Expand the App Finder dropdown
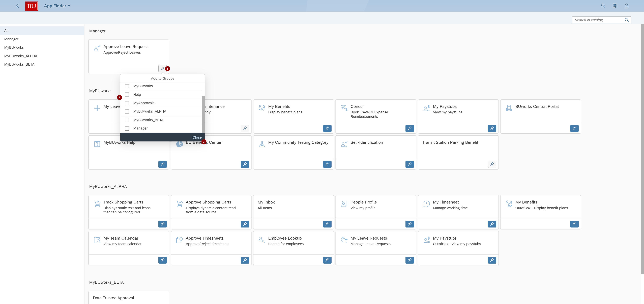Viewport: 644px width, 304px height. click(57, 6)
